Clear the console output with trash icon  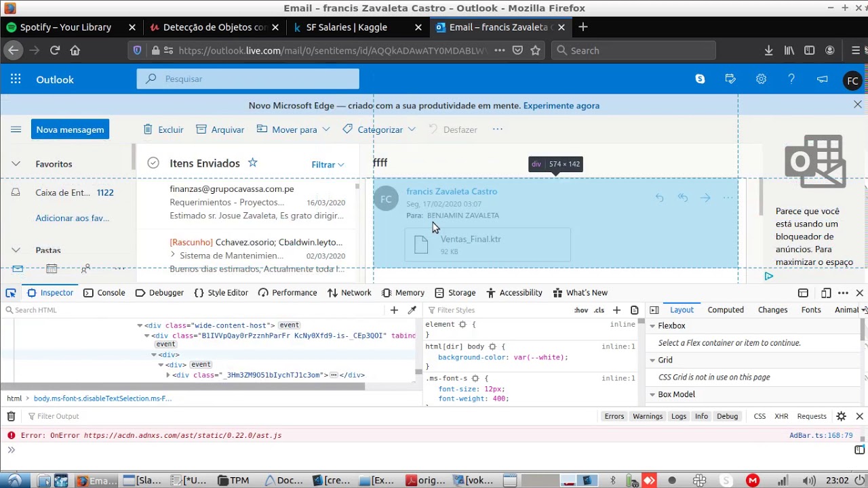coord(11,416)
